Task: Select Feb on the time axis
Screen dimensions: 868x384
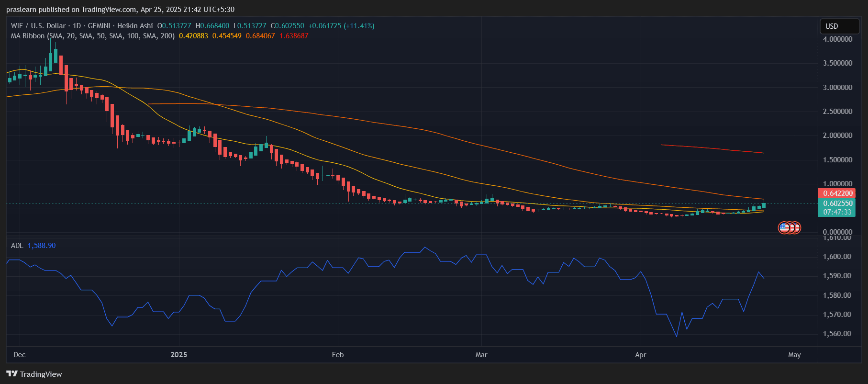Action: (337, 355)
